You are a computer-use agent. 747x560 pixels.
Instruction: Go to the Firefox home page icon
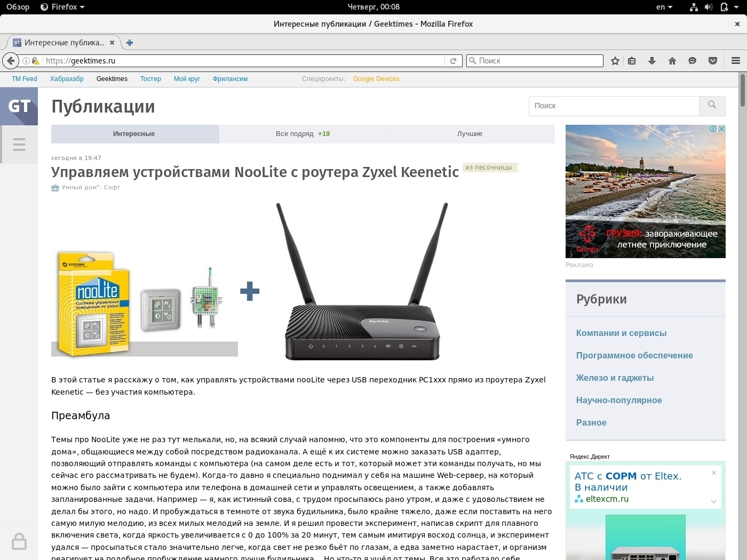(x=672, y=61)
